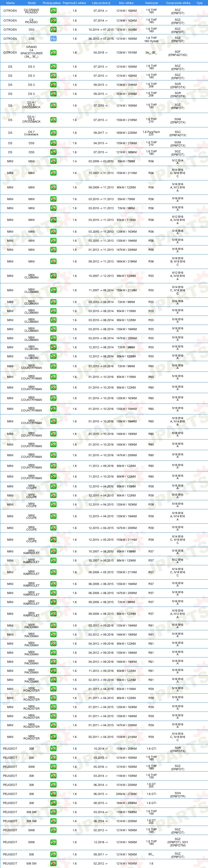Select fuel icon in MINI KABRIOLET 85kW / 116KM row
The height and width of the screenshot is (868, 208).
[53, 552]
